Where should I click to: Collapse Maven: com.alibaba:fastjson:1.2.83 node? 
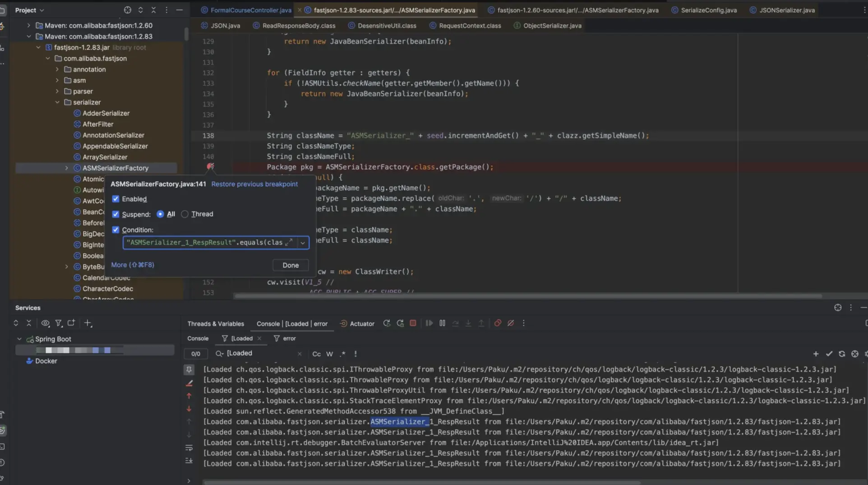point(28,37)
